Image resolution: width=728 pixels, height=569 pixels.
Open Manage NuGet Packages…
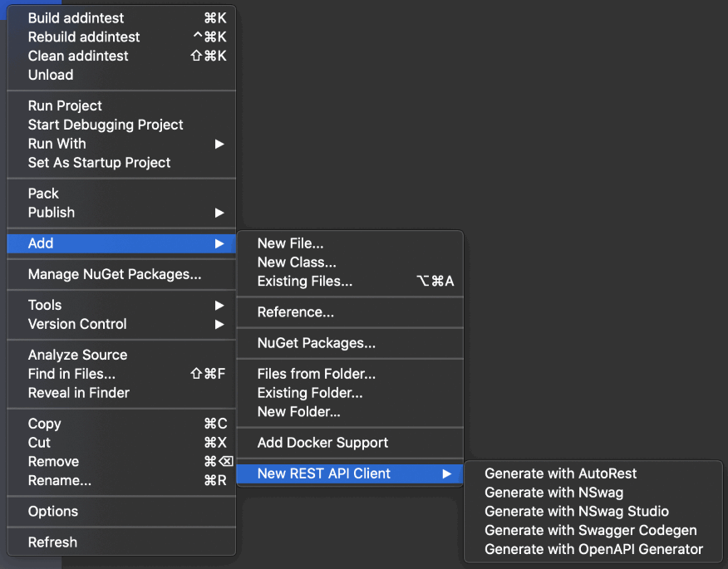pos(121,274)
